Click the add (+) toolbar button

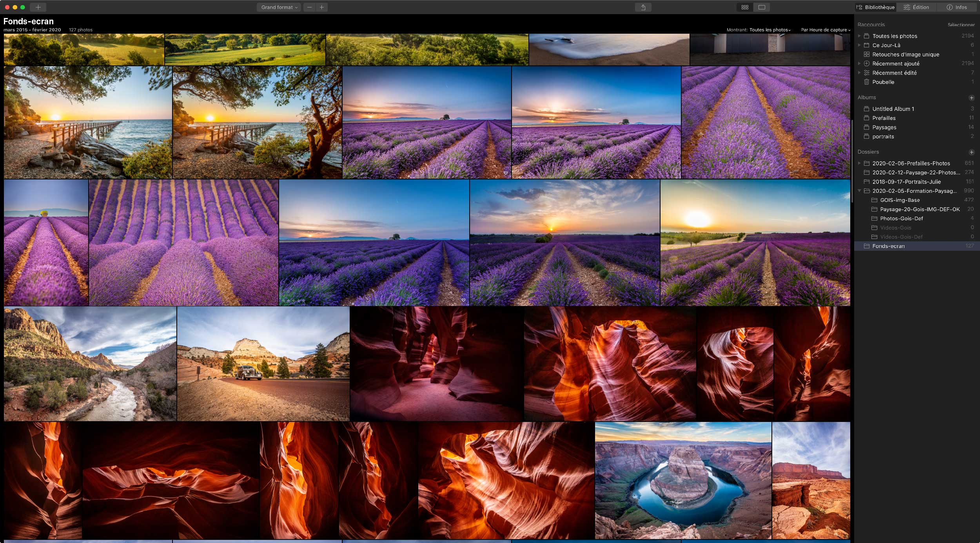tap(38, 7)
